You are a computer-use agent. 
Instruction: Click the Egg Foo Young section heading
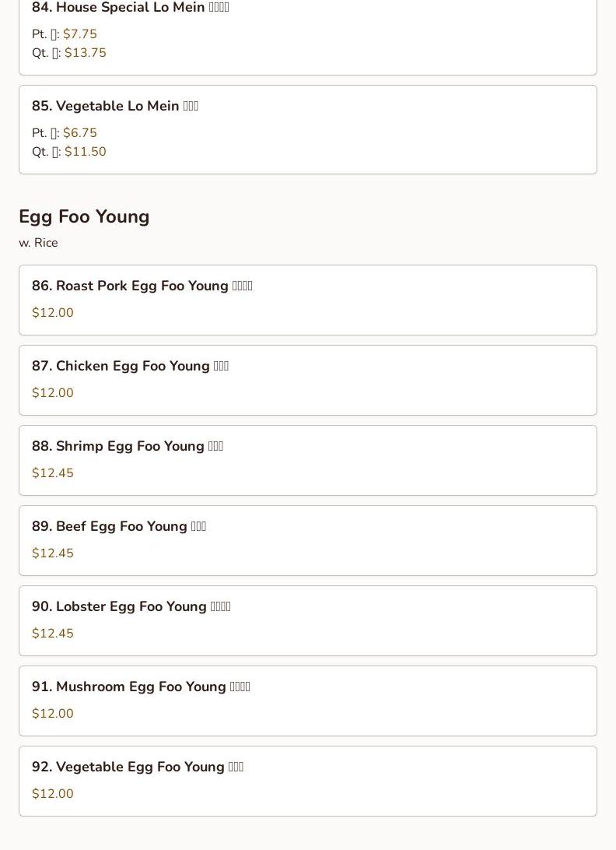[84, 216]
